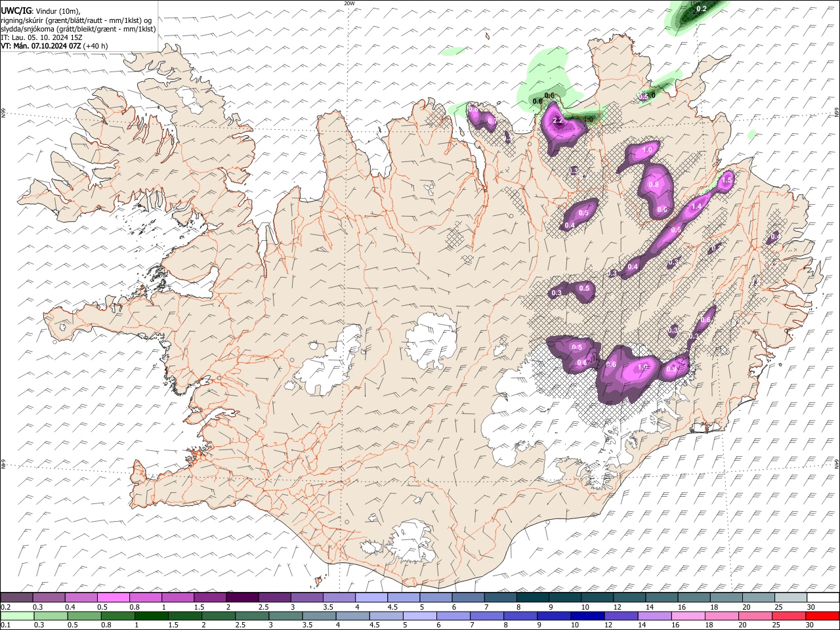840x630 pixels.
Task: Click the '4.5' label on the snow legend row
Action: pos(392,607)
